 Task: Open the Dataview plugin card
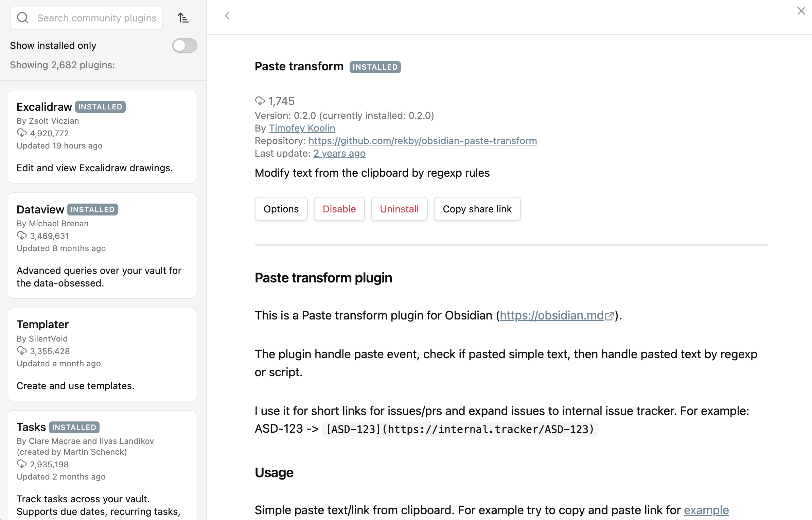click(102, 245)
